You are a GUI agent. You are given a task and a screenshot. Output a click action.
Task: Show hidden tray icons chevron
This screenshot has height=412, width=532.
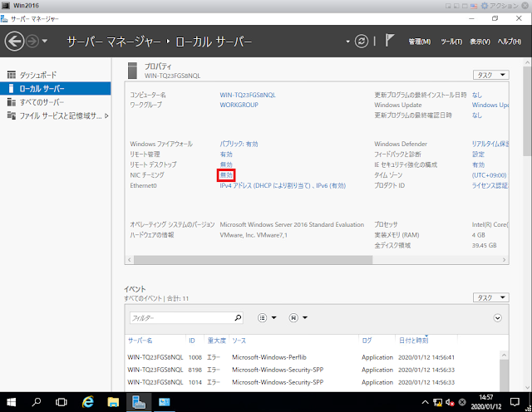425,403
